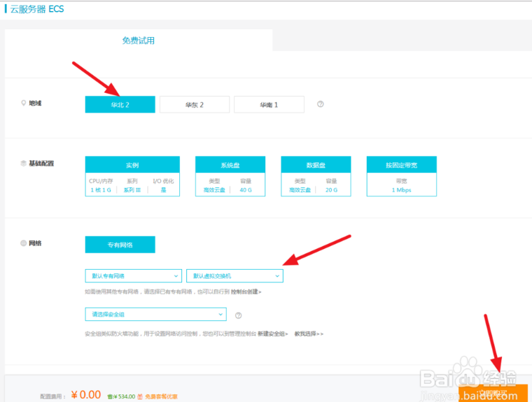532x402 pixels.
Task: Select region 华北 2
Action: coord(120,104)
